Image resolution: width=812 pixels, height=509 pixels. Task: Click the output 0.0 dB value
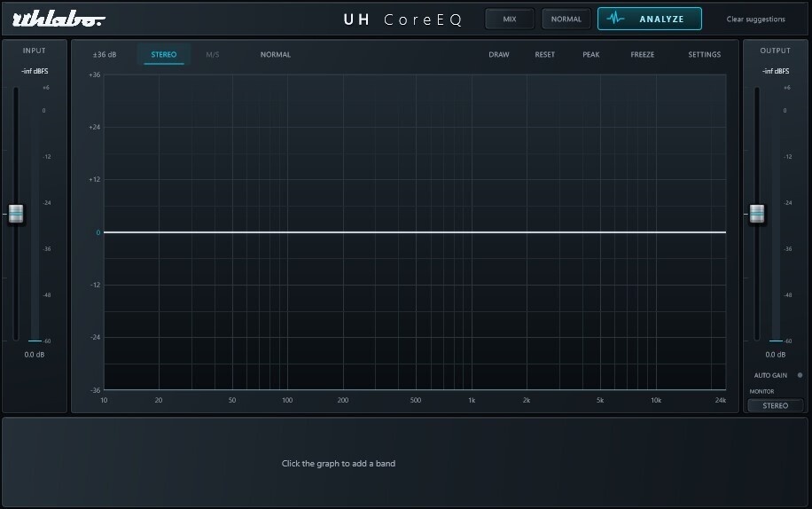[776, 355]
